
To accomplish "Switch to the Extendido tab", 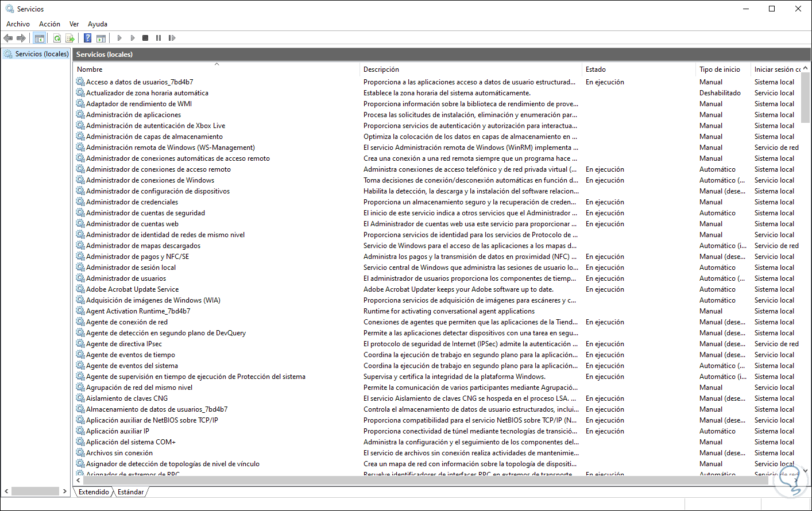I will pyautogui.click(x=94, y=492).
